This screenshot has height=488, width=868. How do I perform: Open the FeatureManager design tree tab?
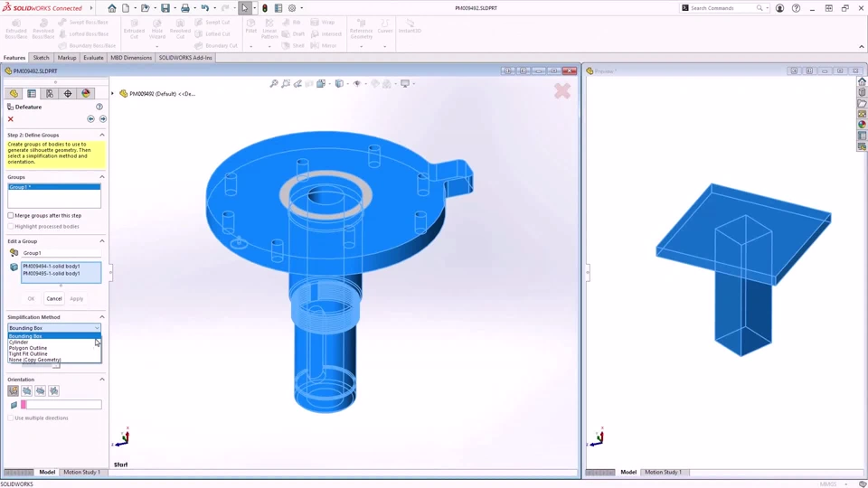coord(14,93)
